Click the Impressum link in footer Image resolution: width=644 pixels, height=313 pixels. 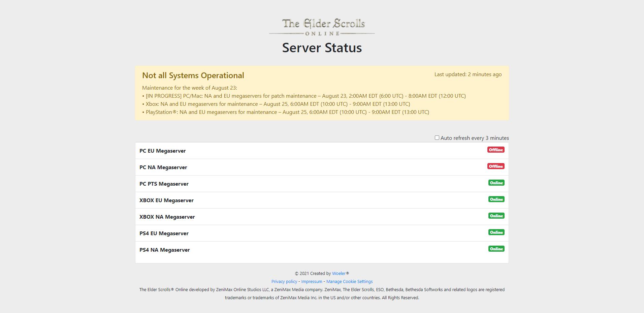[x=311, y=281]
